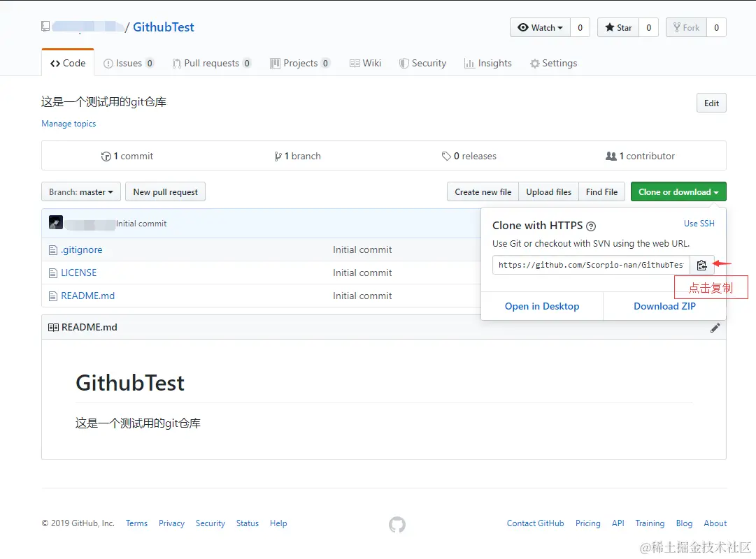Click Open in Desktop
The height and width of the screenshot is (559, 756).
542,307
